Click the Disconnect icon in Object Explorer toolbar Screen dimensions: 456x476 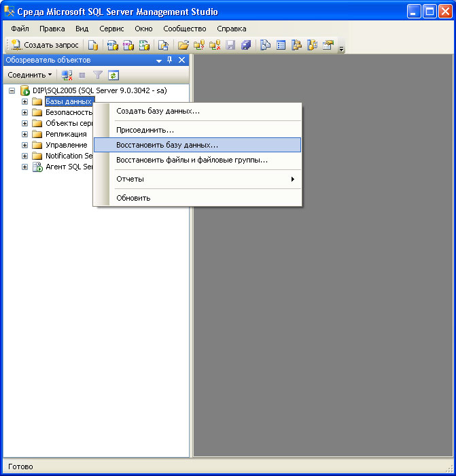[x=67, y=75]
